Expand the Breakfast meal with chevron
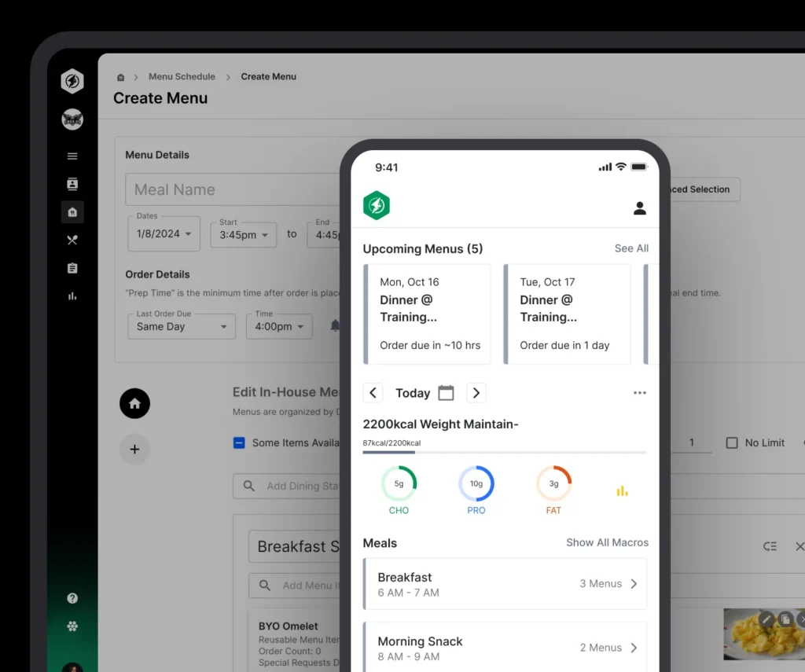This screenshot has height=672, width=805. (634, 584)
